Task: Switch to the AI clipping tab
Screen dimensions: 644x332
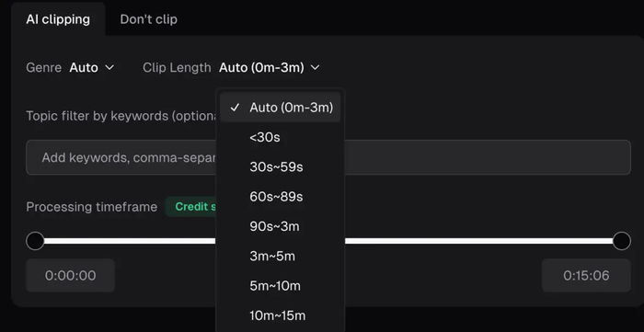Action: pyautogui.click(x=58, y=19)
